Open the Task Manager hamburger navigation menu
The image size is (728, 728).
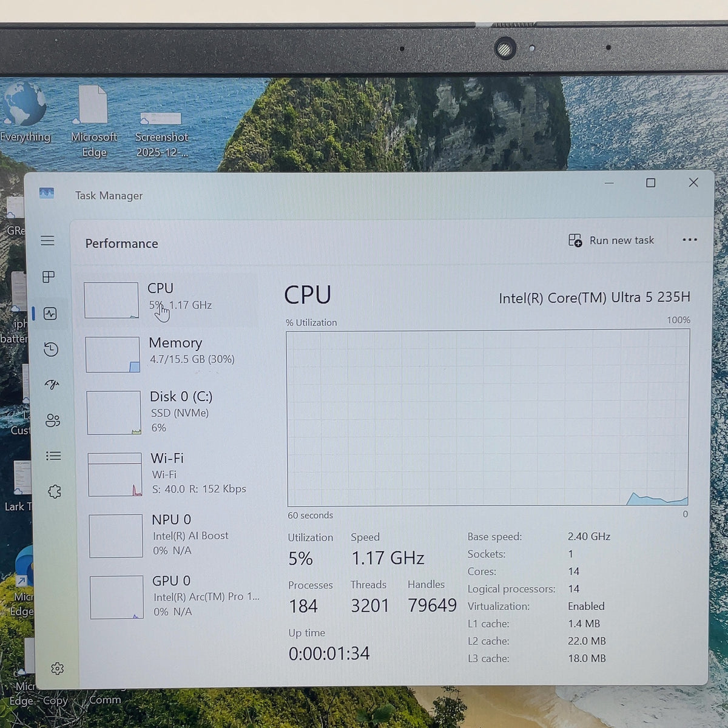click(47, 241)
